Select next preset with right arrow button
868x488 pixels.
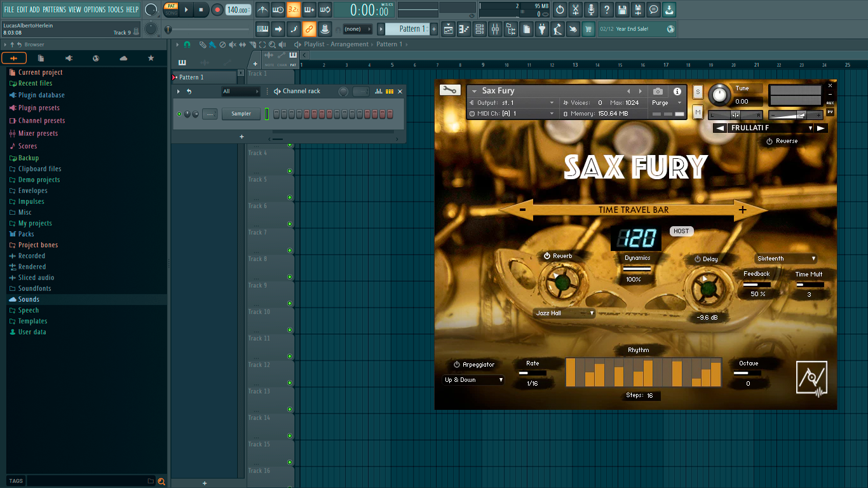click(x=822, y=128)
